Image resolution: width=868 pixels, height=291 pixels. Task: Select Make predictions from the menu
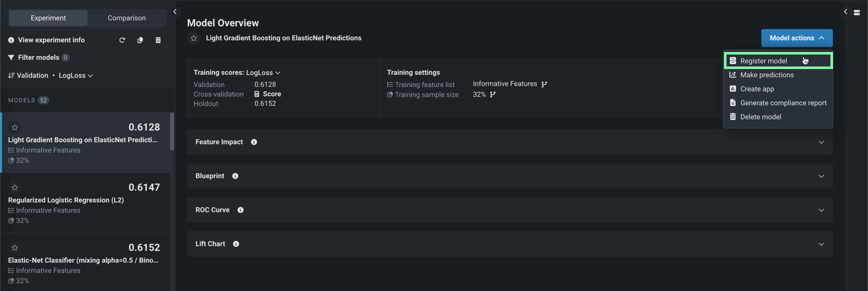(766, 75)
